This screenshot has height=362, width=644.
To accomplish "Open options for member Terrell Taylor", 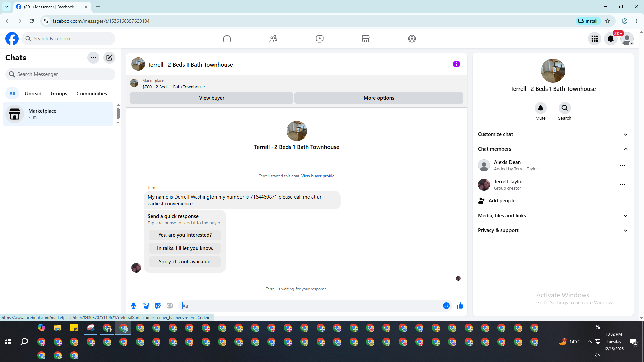I will (x=622, y=185).
